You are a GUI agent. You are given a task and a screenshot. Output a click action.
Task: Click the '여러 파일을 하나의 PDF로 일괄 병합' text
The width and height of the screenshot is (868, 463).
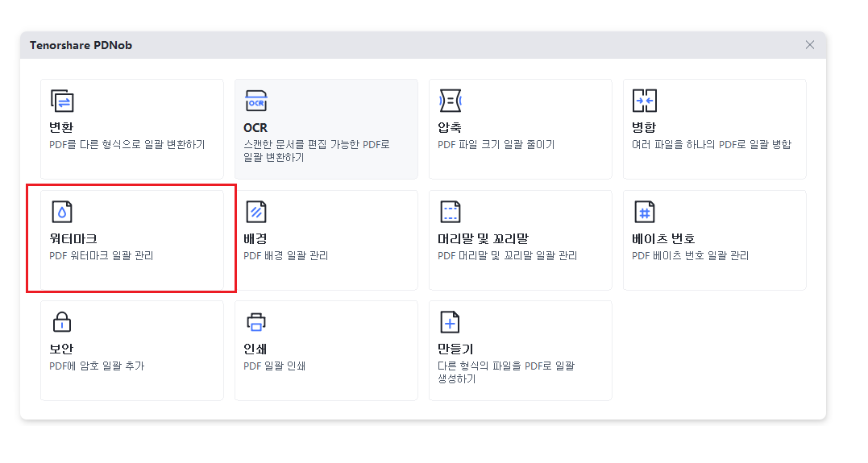pyautogui.click(x=712, y=145)
